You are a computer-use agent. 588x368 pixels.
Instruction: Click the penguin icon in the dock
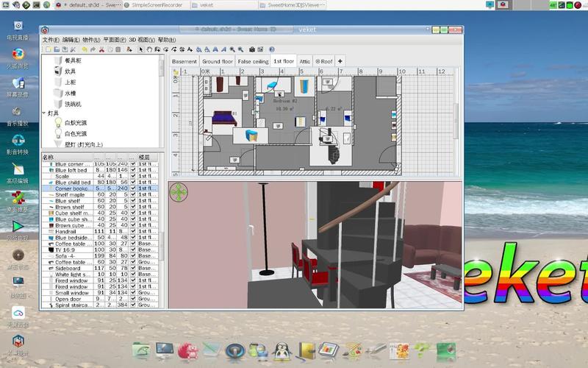click(x=282, y=352)
